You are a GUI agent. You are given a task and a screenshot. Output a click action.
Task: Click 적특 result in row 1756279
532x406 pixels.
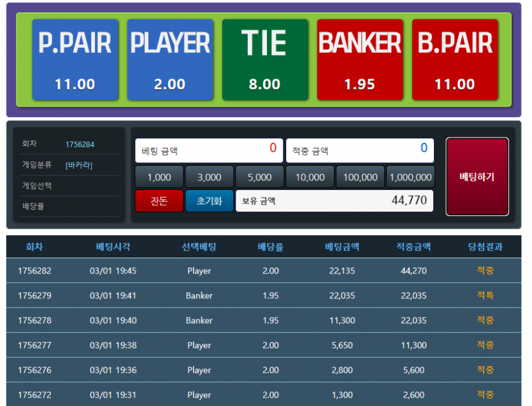tap(485, 295)
